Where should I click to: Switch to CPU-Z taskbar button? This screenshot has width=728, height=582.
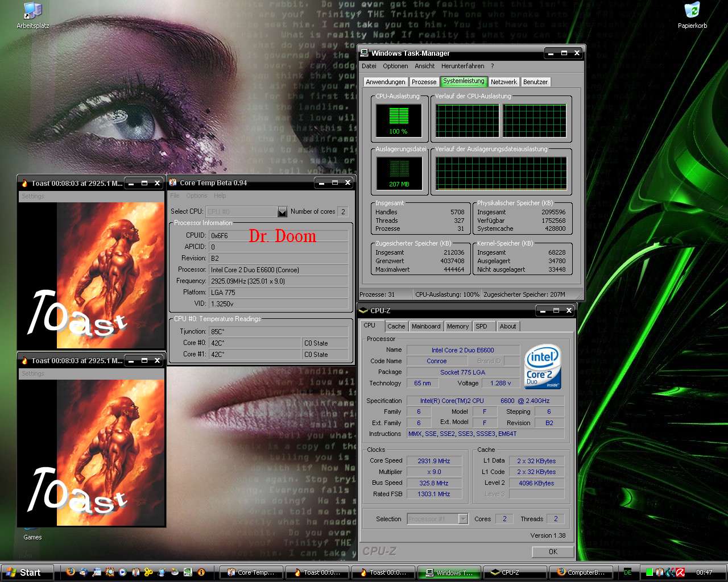tap(515, 572)
